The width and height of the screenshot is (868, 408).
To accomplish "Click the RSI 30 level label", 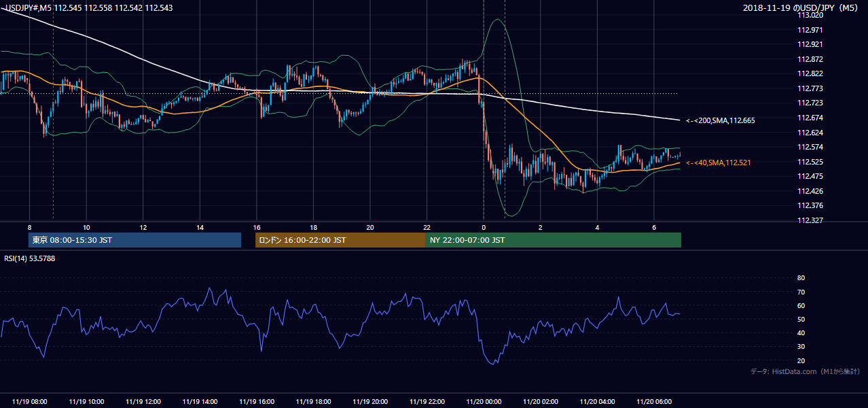I will (x=801, y=346).
